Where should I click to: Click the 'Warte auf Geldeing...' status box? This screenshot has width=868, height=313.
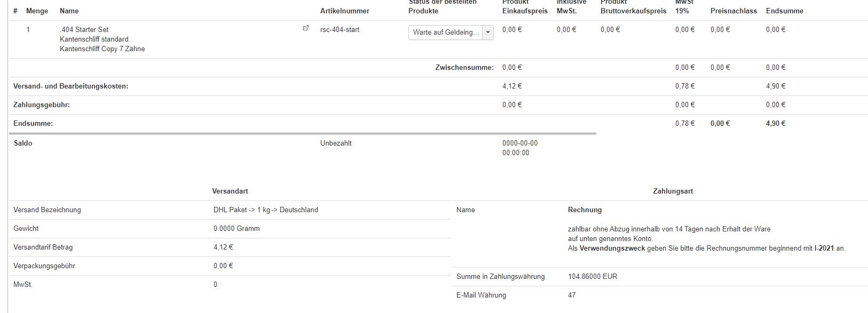445,33
